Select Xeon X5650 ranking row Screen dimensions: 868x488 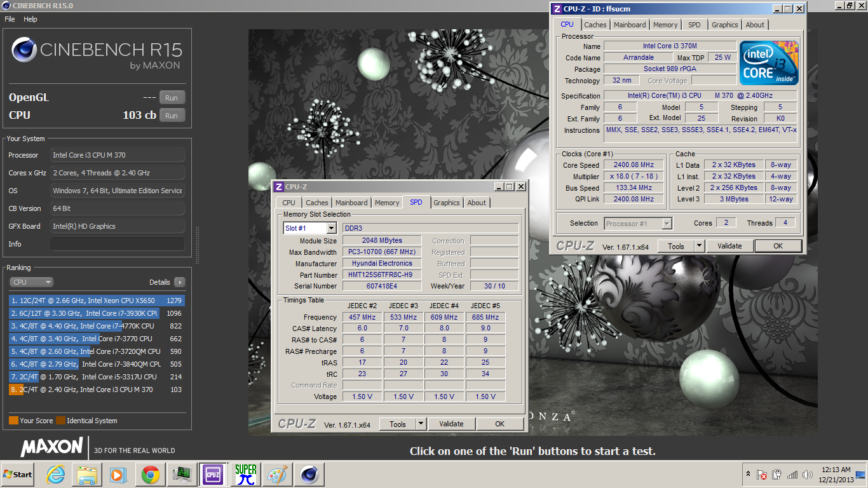[x=96, y=301]
